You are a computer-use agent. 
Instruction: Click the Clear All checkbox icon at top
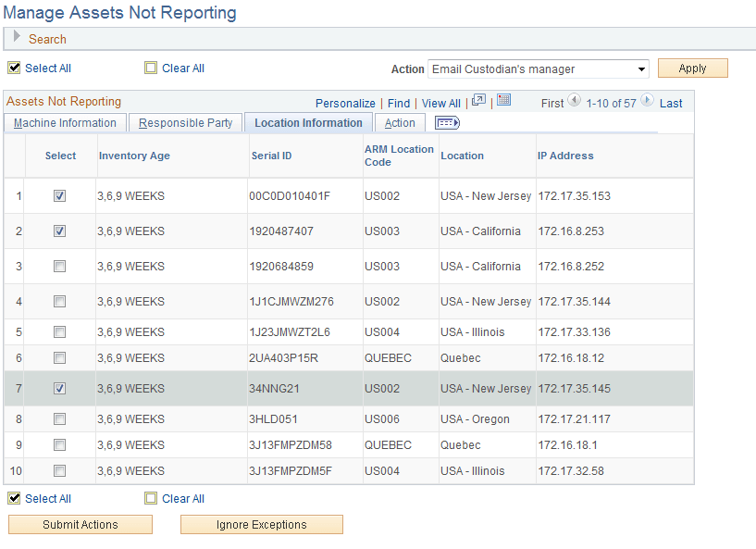coord(151,68)
